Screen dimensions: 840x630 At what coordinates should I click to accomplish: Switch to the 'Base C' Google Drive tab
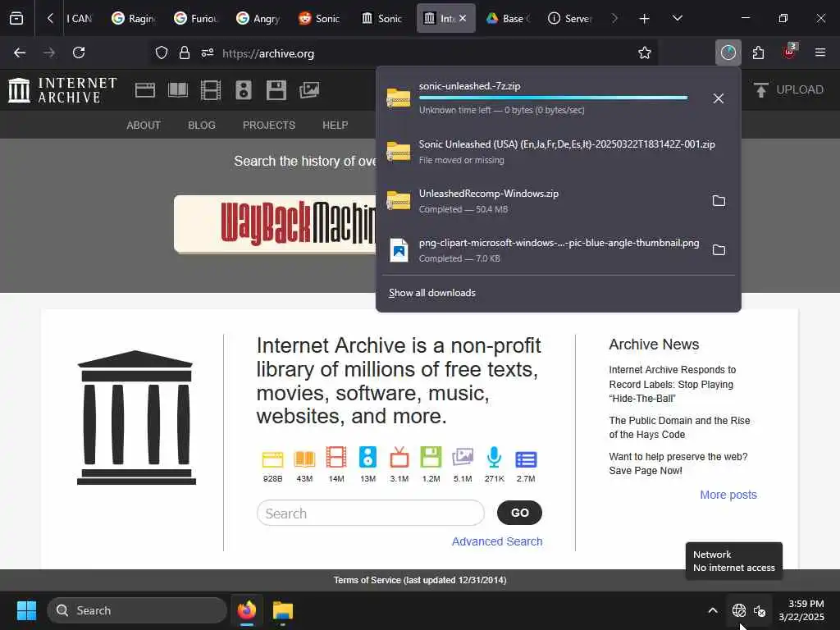508,18
